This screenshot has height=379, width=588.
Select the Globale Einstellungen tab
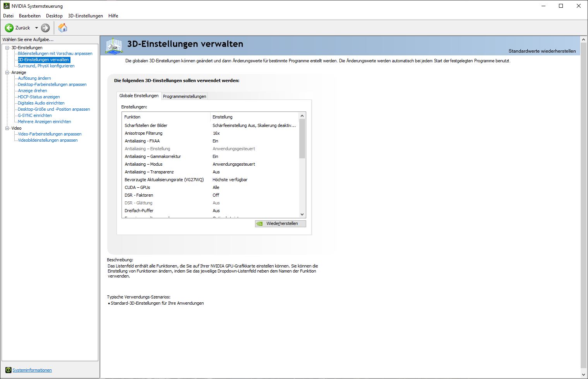coord(139,96)
